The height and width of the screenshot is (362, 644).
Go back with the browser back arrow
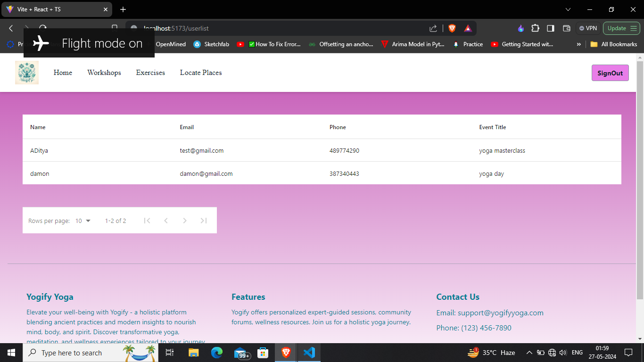pos(11,28)
